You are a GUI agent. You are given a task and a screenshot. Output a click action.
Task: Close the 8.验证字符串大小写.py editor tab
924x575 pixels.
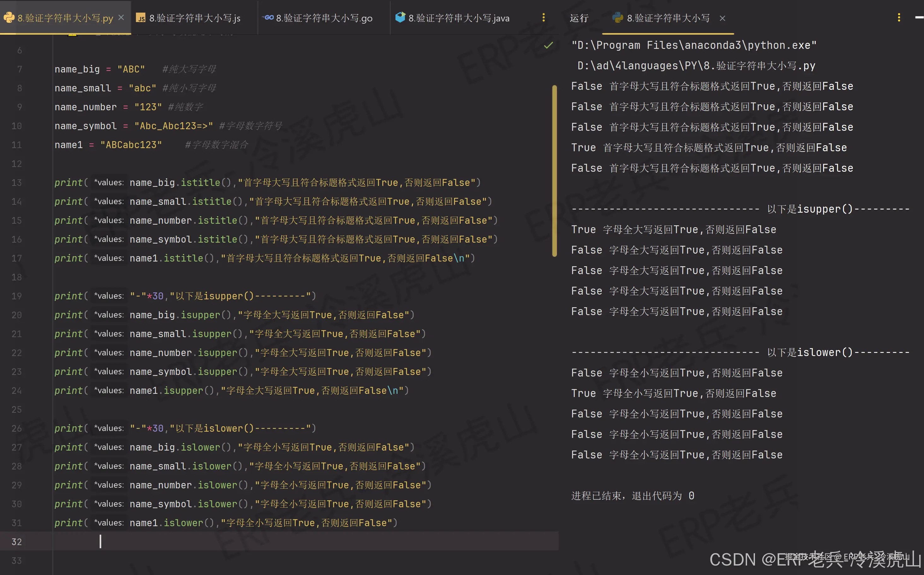point(121,18)
